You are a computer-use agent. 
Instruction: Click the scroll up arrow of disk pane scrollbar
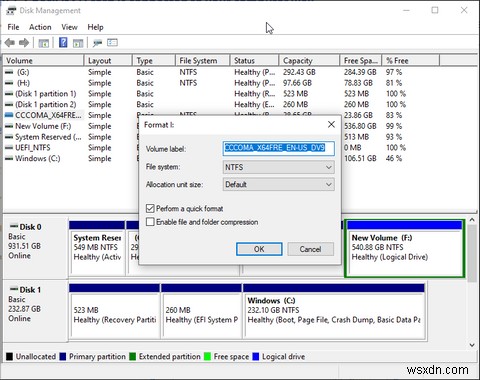point(472,220)
